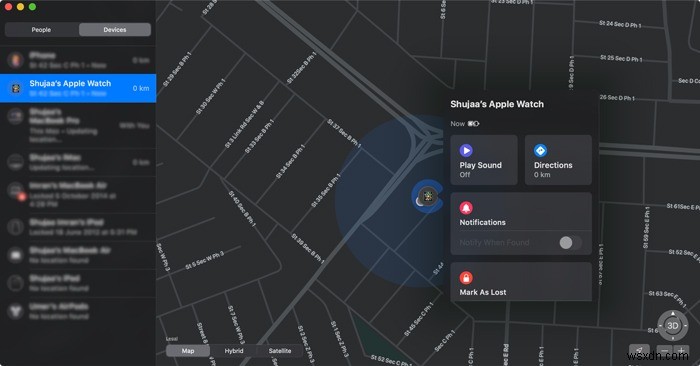Select the MacBook Pro row marked With You
Image resolution: width=700 pixels, height=366 pixels.
point(78,125)
